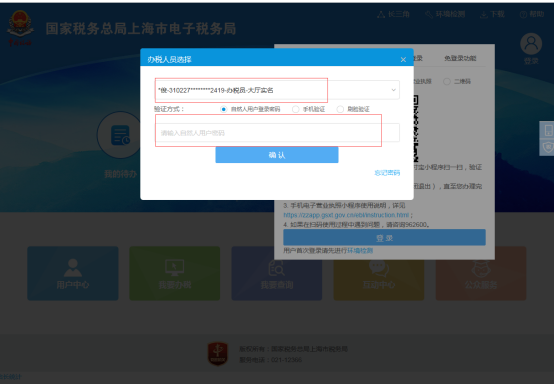Click the 访问统计 text at bottom left

pyautogui.click(x=10, y=377)
